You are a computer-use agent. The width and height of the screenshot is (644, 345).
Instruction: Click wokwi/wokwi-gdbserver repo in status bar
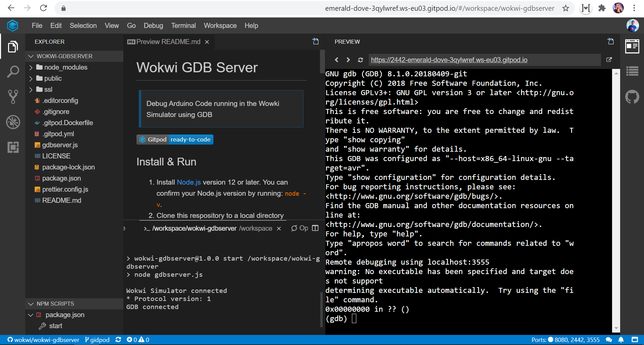pos(43,340)
